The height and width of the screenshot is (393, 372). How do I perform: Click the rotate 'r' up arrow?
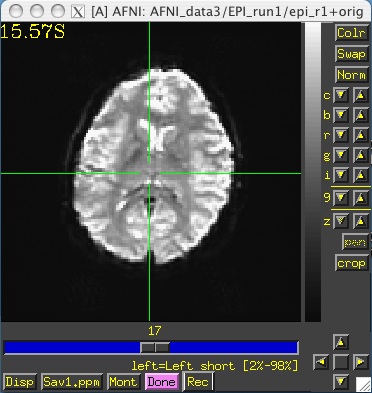[x=360, y=135]
